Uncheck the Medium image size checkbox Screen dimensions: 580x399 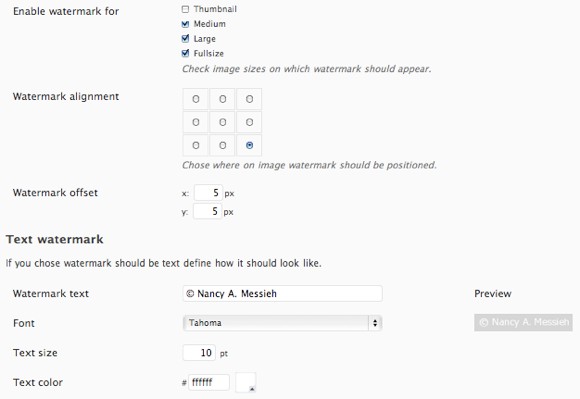[x=185, y=24]
